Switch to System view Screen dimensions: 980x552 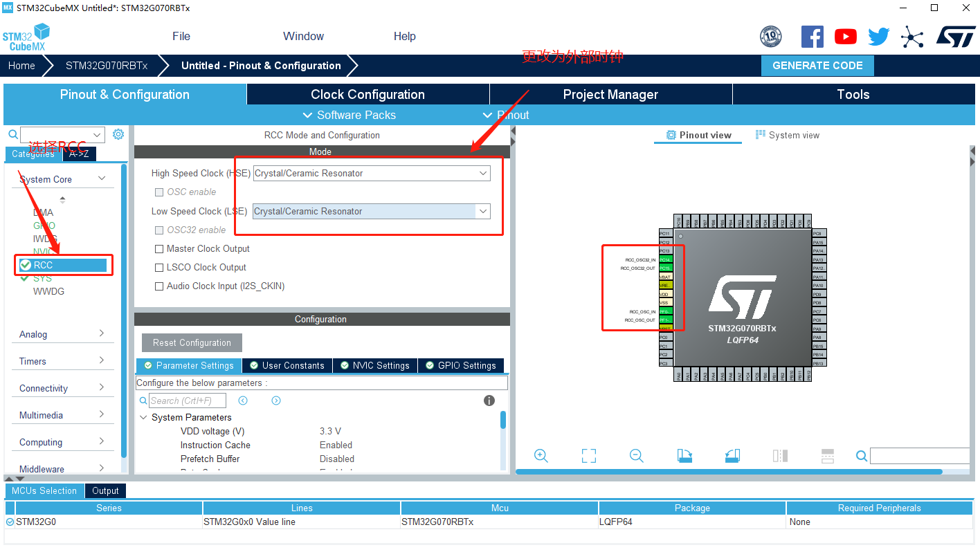pos(788,135)
